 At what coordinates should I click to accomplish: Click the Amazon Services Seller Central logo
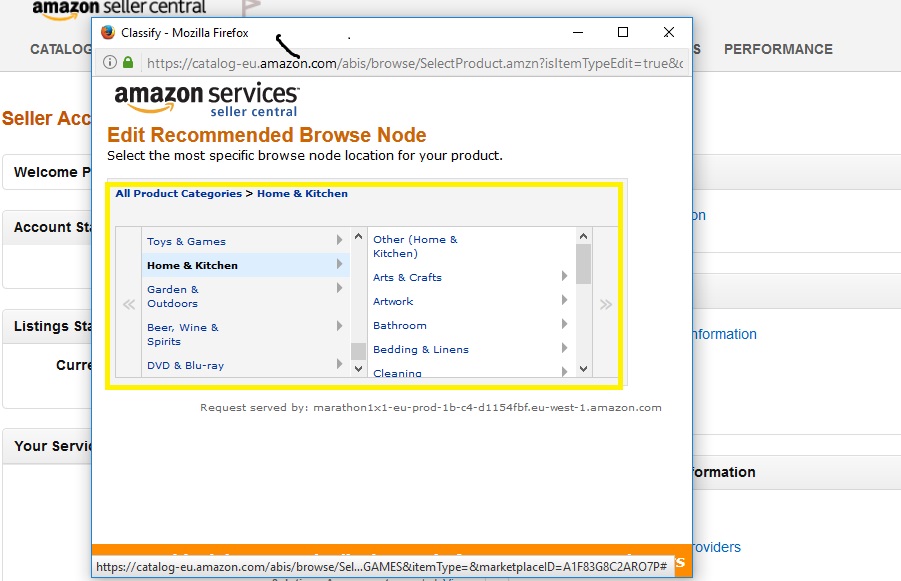207,99
